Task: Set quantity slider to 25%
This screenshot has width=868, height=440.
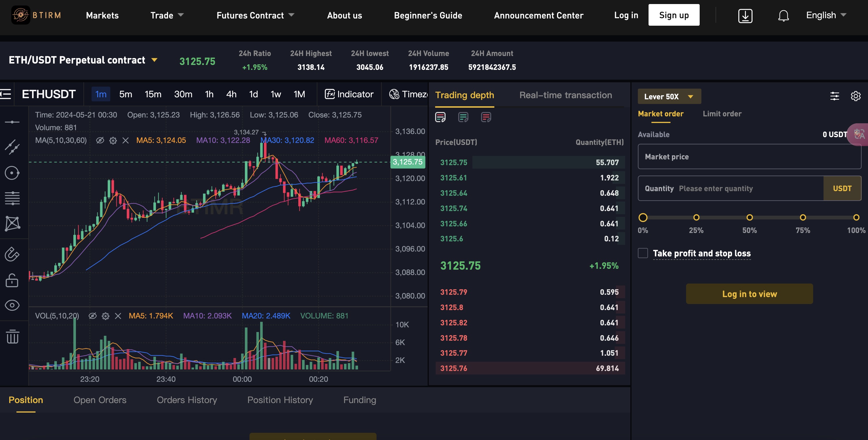Action: click(696, 217)
